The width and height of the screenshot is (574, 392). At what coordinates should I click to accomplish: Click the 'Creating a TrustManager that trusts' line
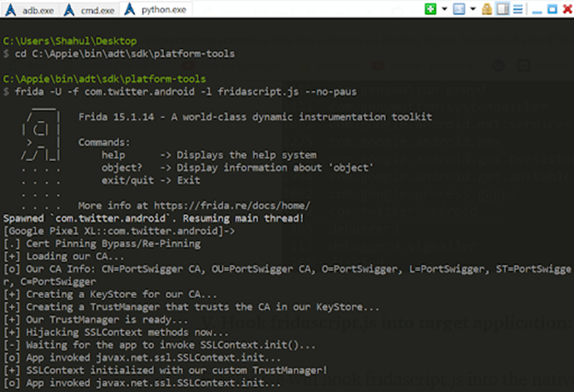[191, 307]
